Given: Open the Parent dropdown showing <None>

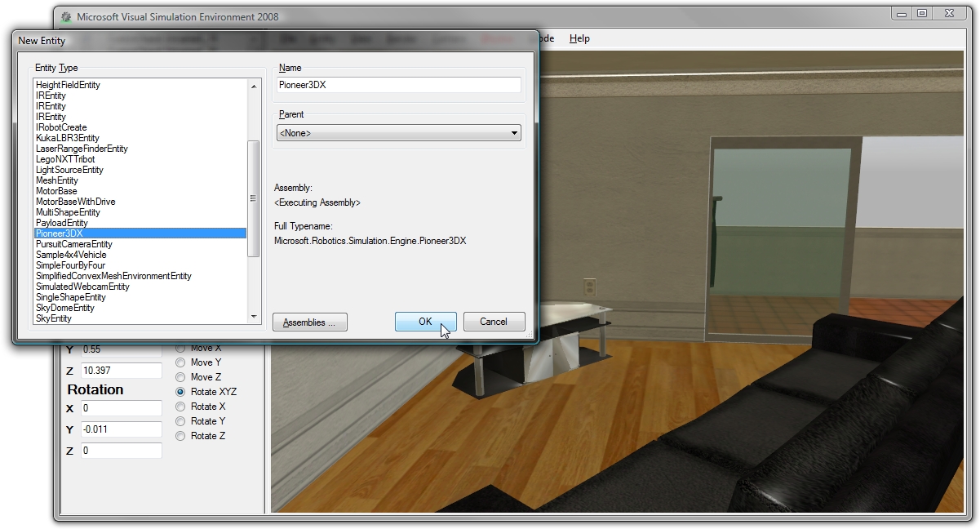Looking at the screenshot, I should 514,132.
